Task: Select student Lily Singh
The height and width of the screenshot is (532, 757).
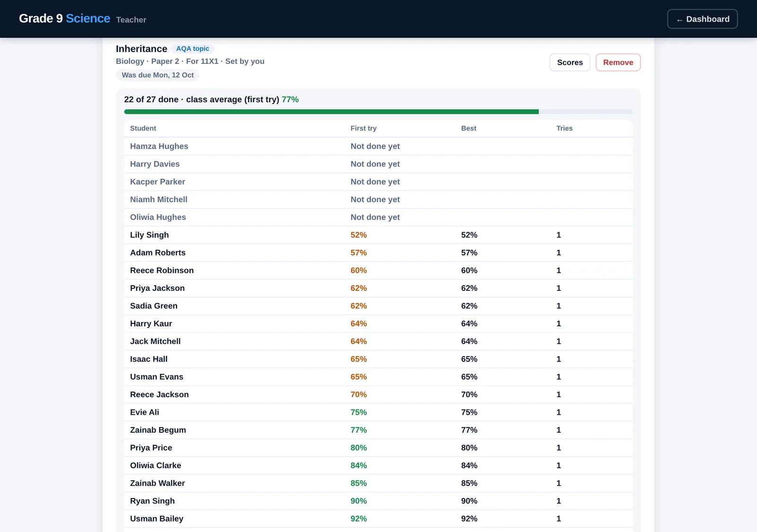Action: pyautogui.click(x=150, y=235)
